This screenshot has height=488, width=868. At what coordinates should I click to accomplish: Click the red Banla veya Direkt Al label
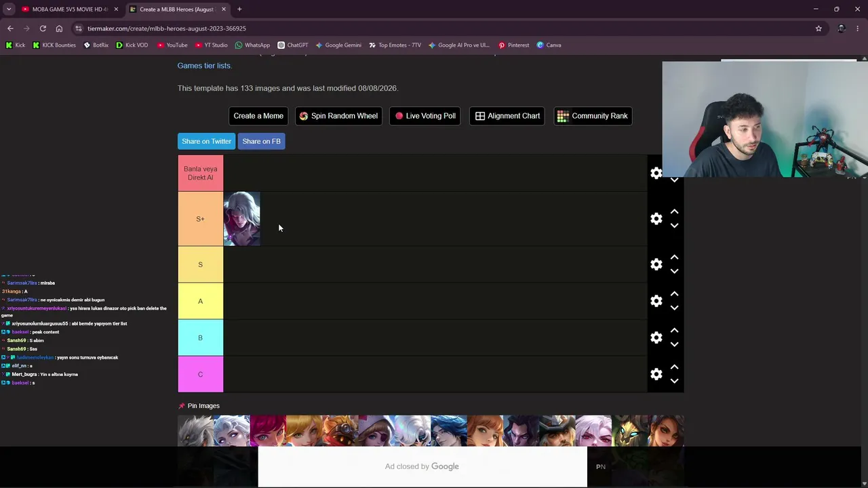(x=200, y=174)
